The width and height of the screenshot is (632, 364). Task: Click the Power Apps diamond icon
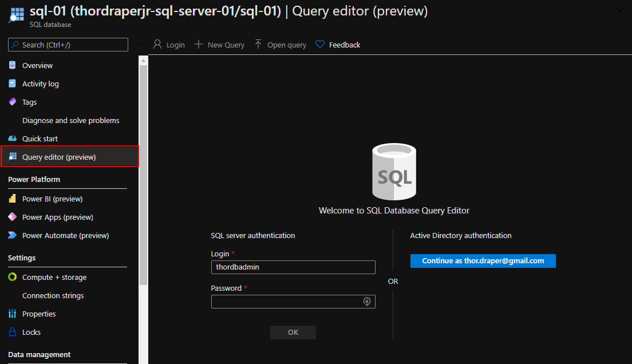click(13, 216)
